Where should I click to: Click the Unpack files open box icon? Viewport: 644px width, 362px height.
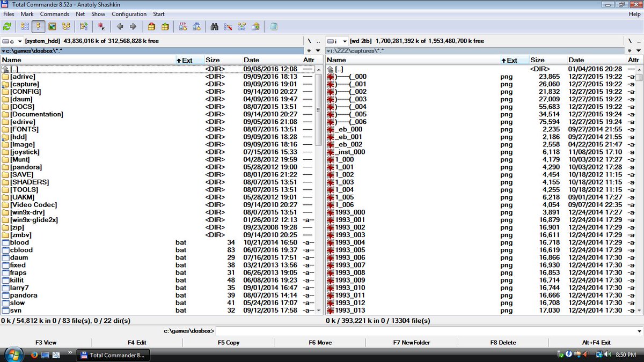click(165, 26)
